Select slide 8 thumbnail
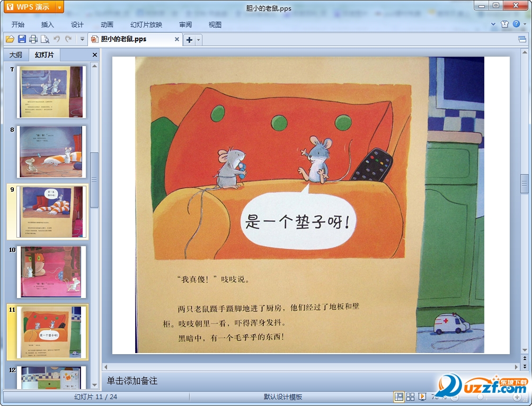The width and height of the screenshot is (532, 406). pos(51,152)
